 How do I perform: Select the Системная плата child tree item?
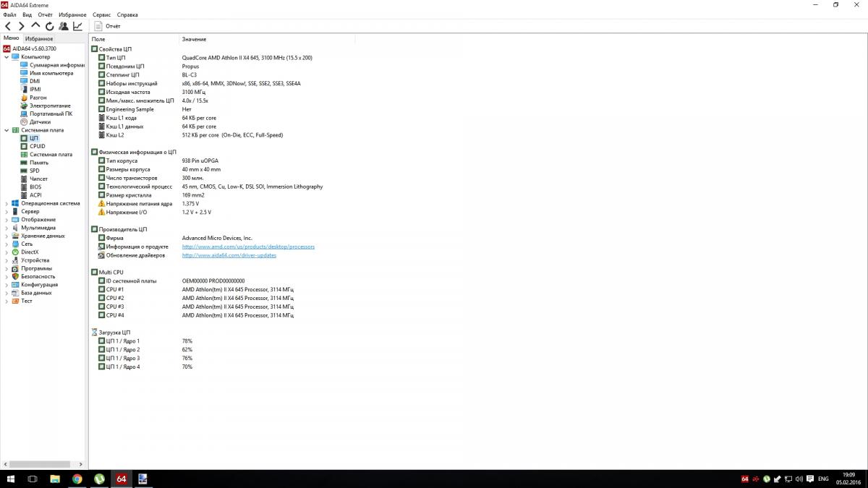(51, 154)
